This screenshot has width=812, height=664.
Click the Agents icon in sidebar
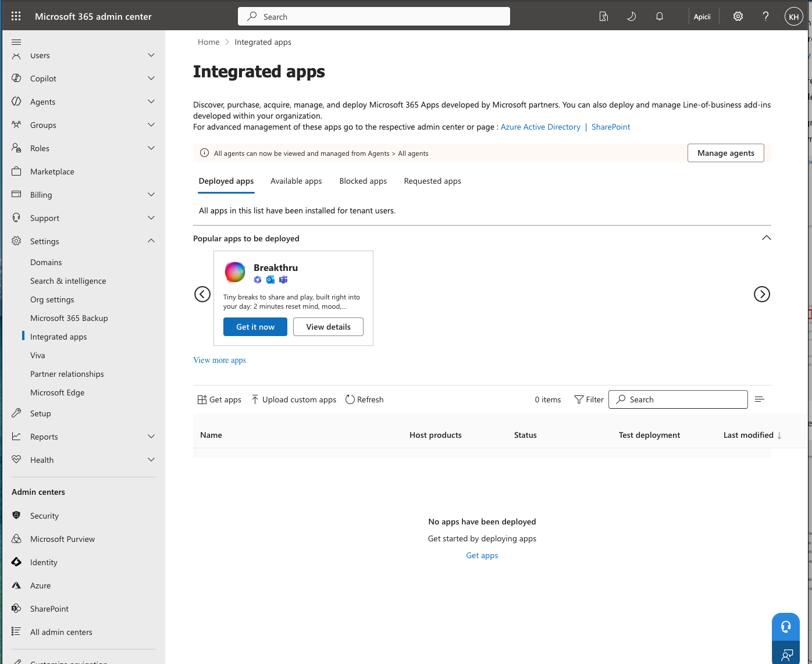pyautogui.click(x=16, y=101)
